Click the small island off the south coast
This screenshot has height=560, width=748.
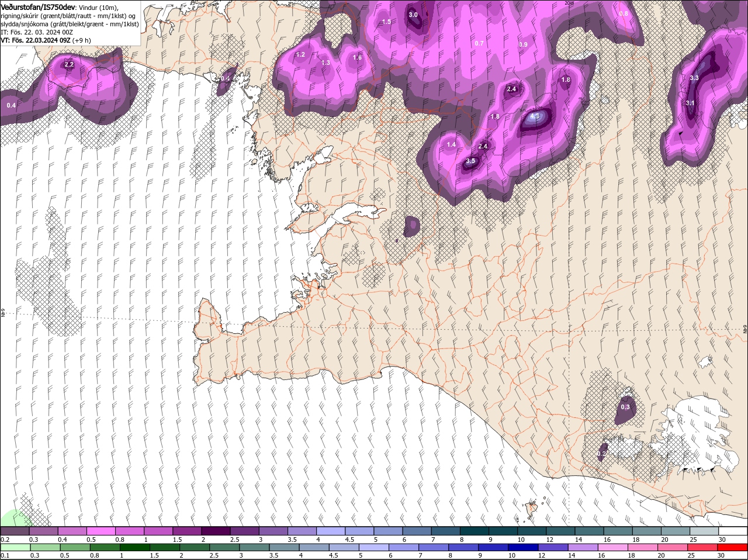point(532,509)
